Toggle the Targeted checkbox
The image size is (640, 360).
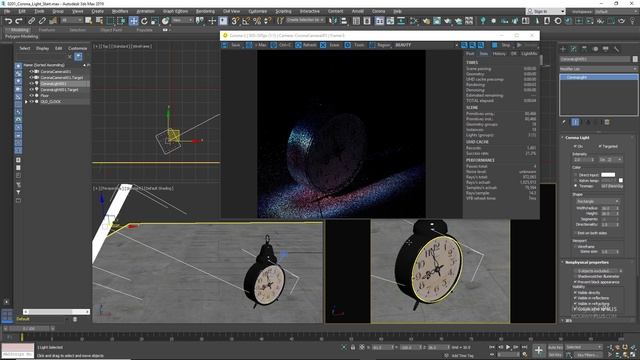pos(600,146)
